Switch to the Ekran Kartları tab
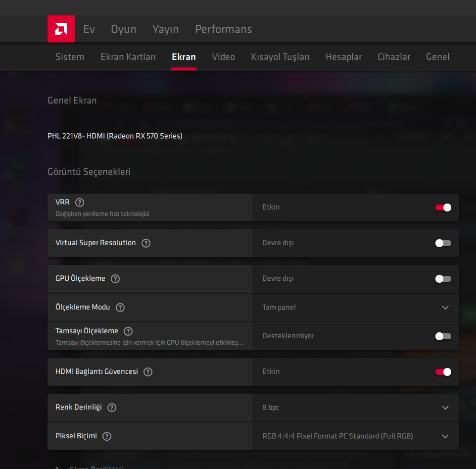This screenshot has width=476, height=469. pyautogui.click(x=128, y=57)
